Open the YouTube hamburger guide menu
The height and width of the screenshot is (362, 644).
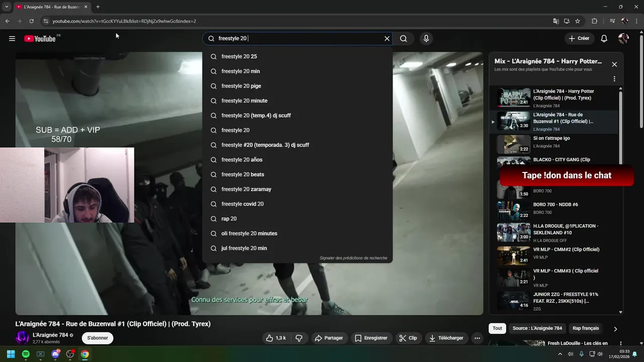click(x=12, y=39)
